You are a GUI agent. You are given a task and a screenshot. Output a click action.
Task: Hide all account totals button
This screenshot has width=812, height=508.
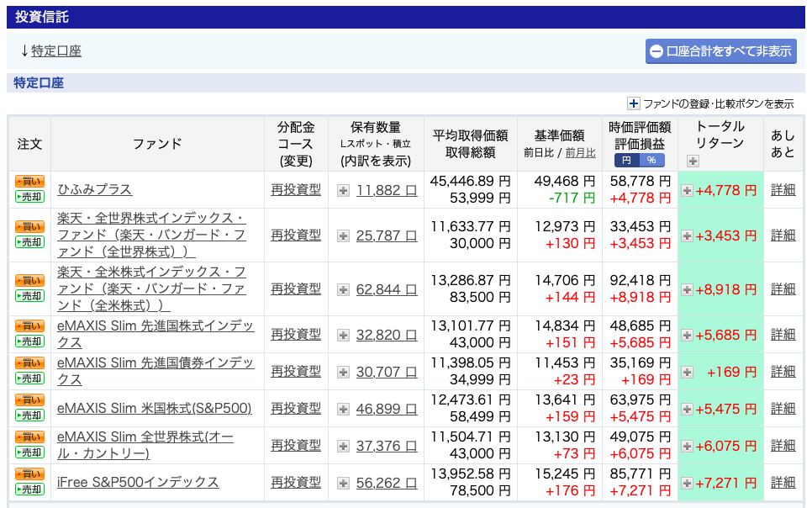point(721,51)
